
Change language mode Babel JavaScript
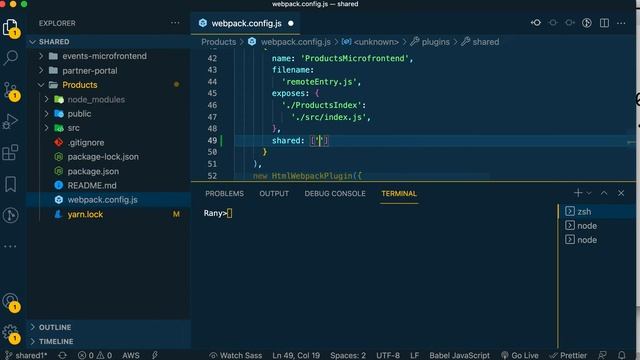[x=459, y=355]
